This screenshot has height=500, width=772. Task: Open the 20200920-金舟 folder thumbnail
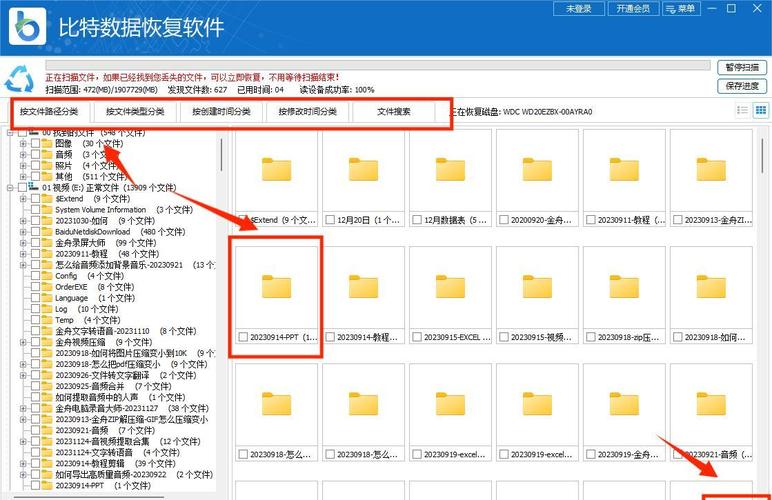click(x=537, y=170)
